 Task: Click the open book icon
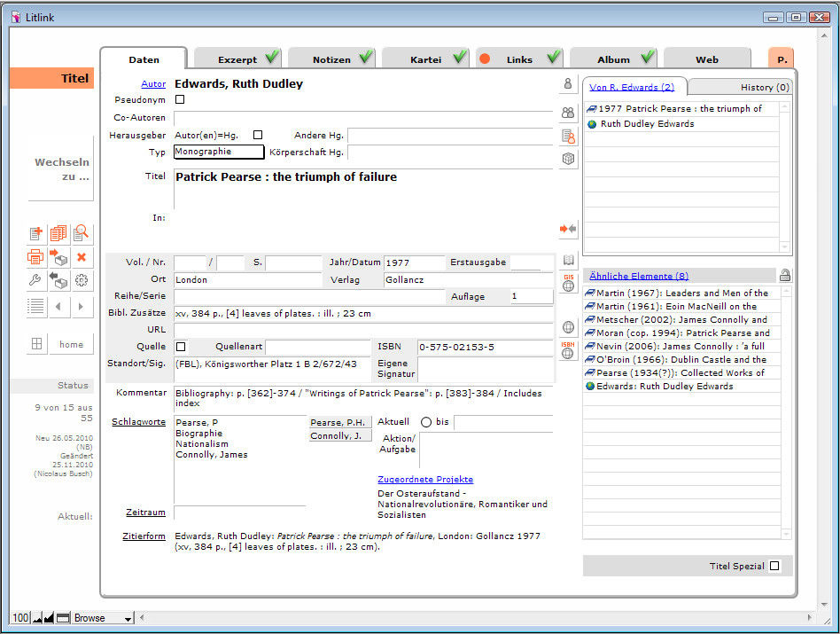tap(568, 261)
